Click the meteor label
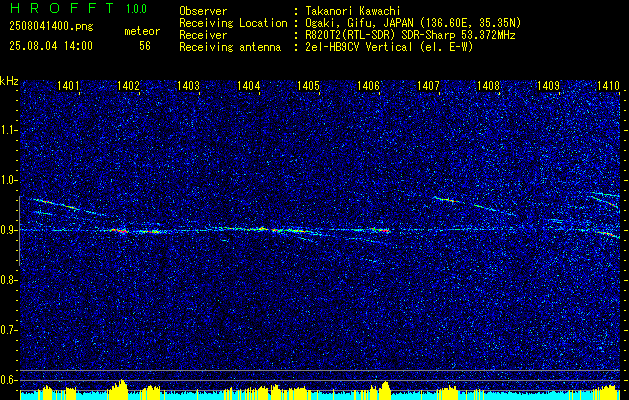 (142, 31)
